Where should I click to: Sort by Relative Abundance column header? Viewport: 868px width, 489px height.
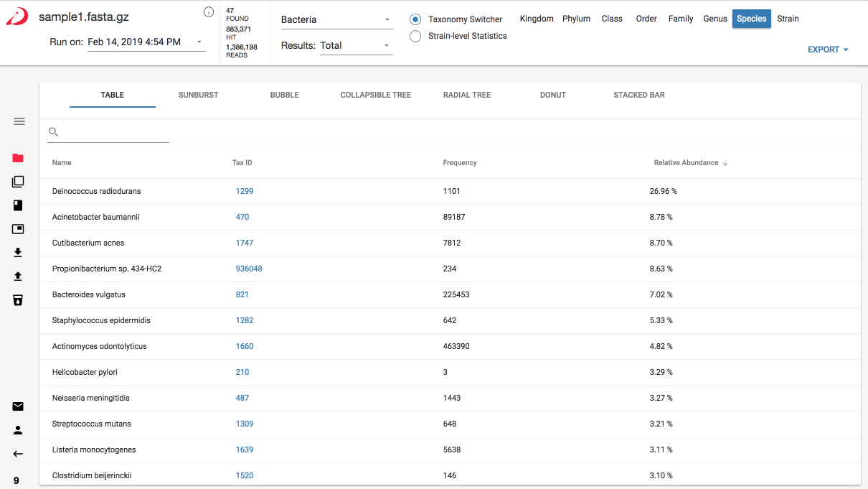pyautogui.click(x=686, y=163)
